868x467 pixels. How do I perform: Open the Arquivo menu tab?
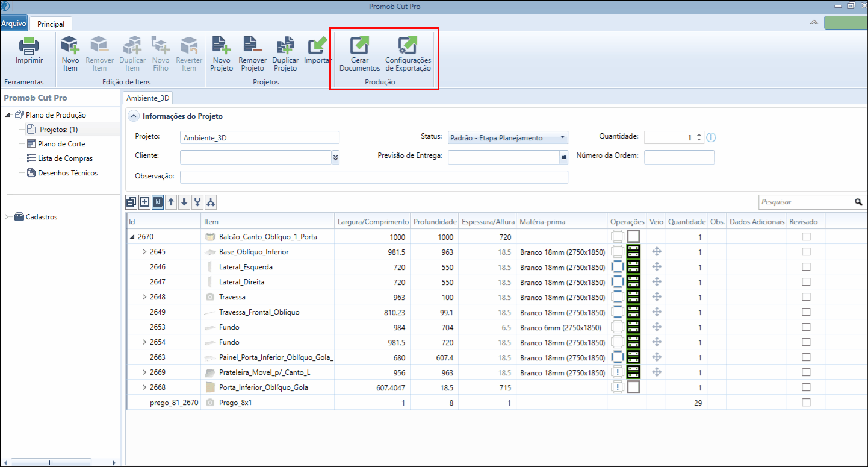click(x=13, y=24)
